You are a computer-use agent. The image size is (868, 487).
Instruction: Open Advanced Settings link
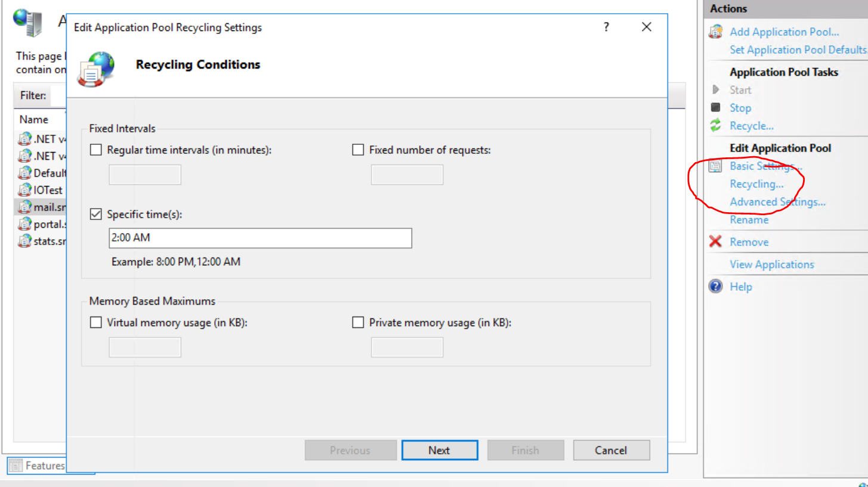coord(777,202)
